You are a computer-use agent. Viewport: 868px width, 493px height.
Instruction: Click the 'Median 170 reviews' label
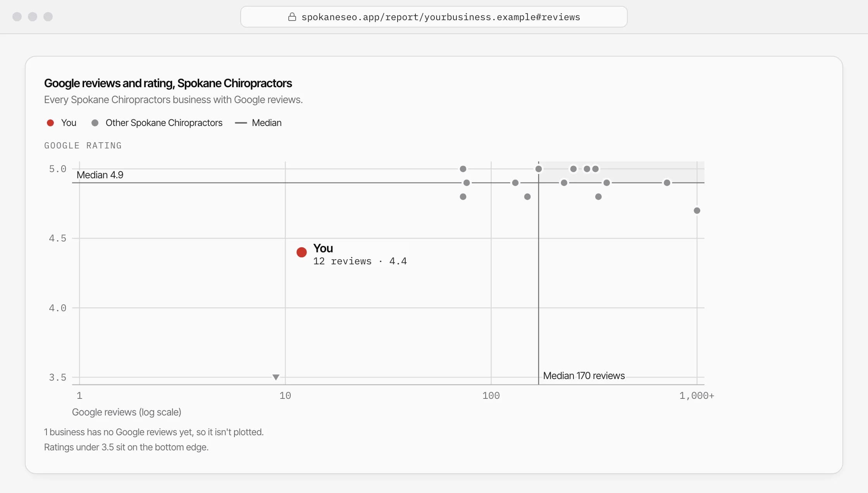pyautogui.click(x=584, y=376)
